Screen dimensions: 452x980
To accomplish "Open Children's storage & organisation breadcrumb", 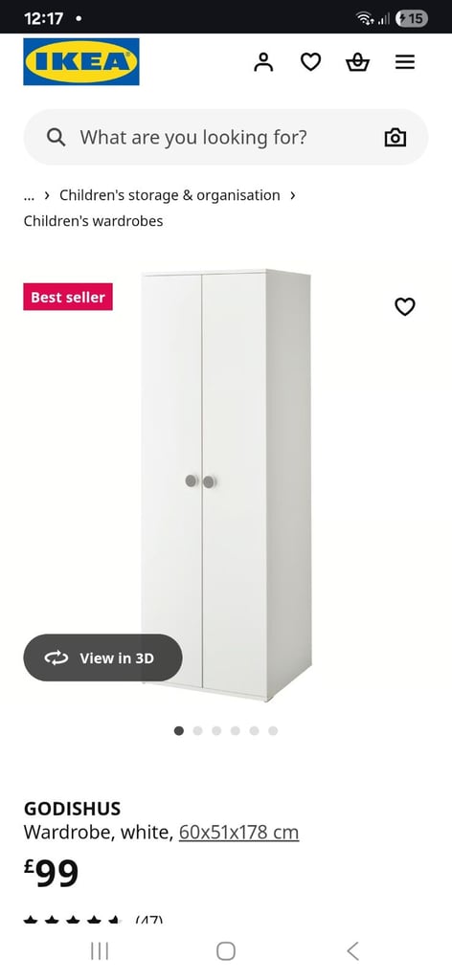I will pos(169,195).
